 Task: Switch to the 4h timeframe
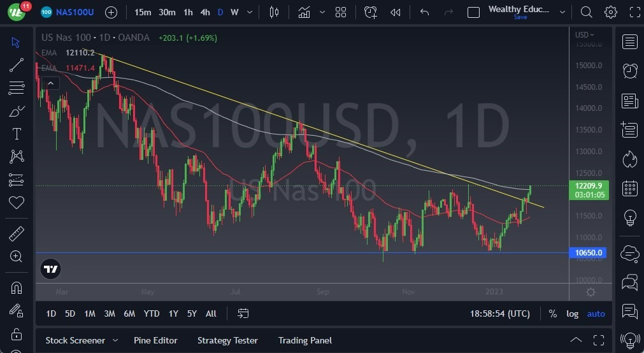pyautogui.click(x=205, y=12)
